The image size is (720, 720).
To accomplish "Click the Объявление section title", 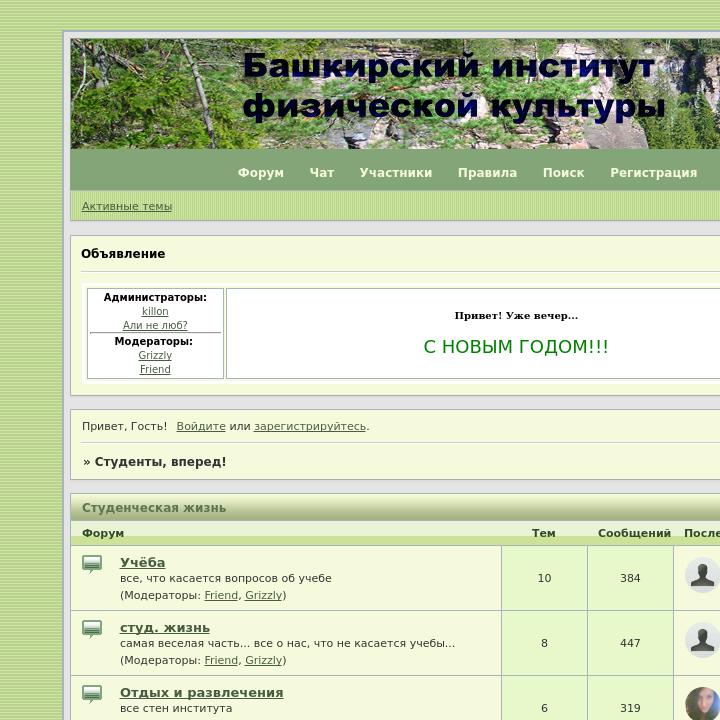I will pos(123,254).
